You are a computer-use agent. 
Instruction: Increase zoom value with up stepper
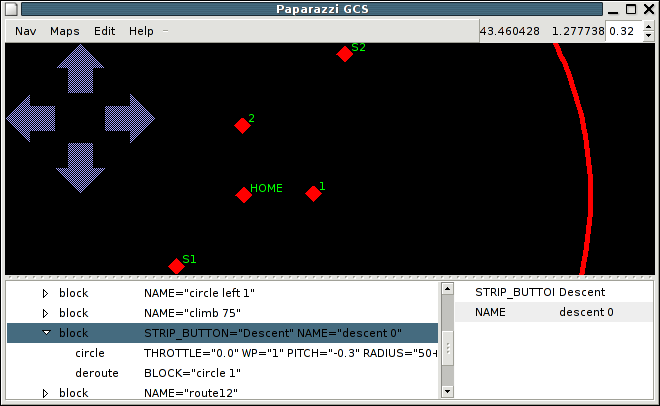pos(648,27)
